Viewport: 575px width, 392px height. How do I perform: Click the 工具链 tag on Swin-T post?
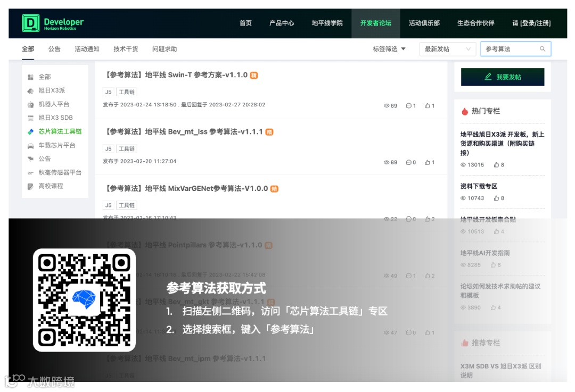tap(127, 92)
